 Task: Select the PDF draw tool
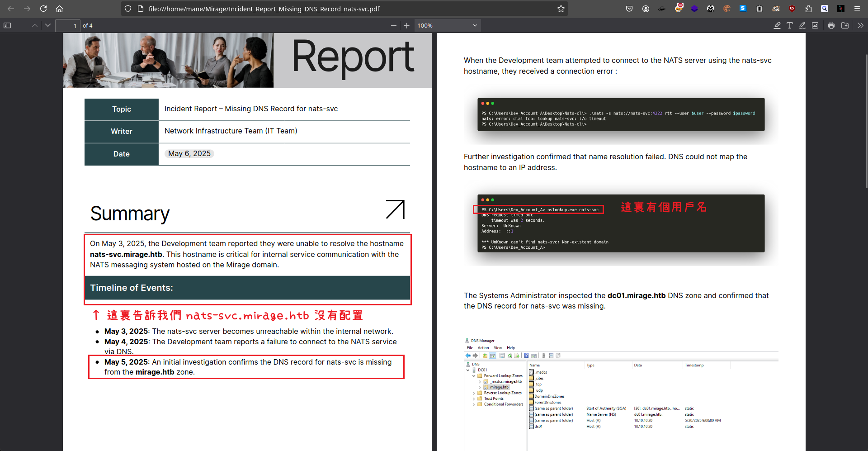tap(802, 25)
